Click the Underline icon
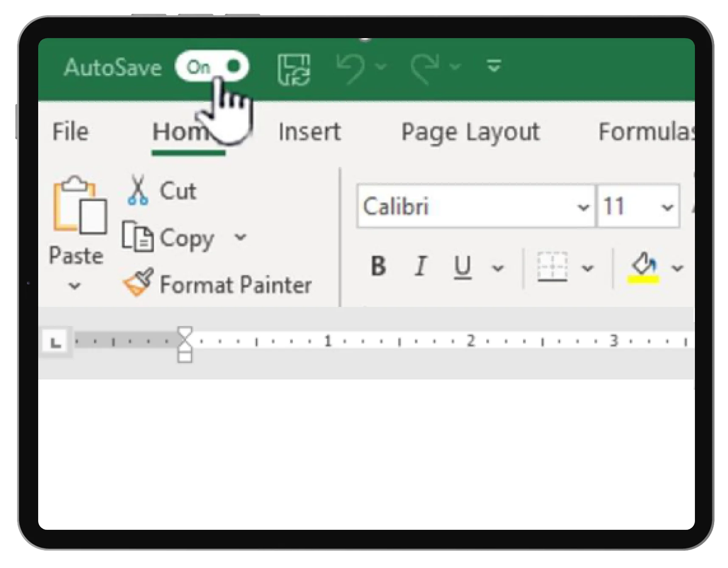This screenshot has width=728, height=568. [462, 267]
